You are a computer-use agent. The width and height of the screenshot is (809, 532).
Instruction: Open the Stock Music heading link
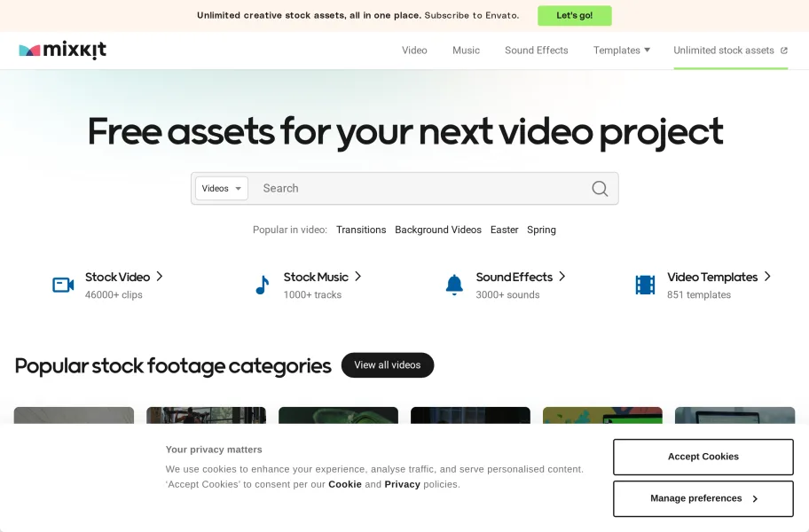(x=316, y=277)
